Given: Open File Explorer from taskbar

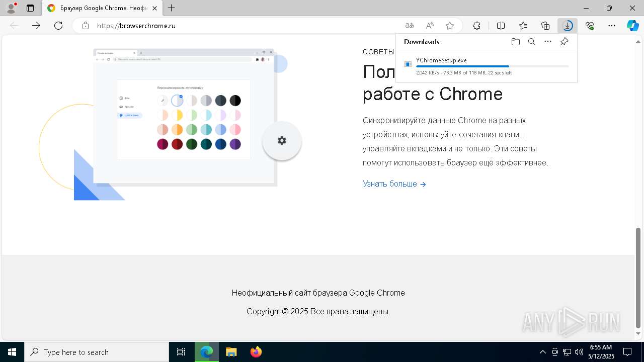Looking at the screenshot, I should click(x=231, y=352).
